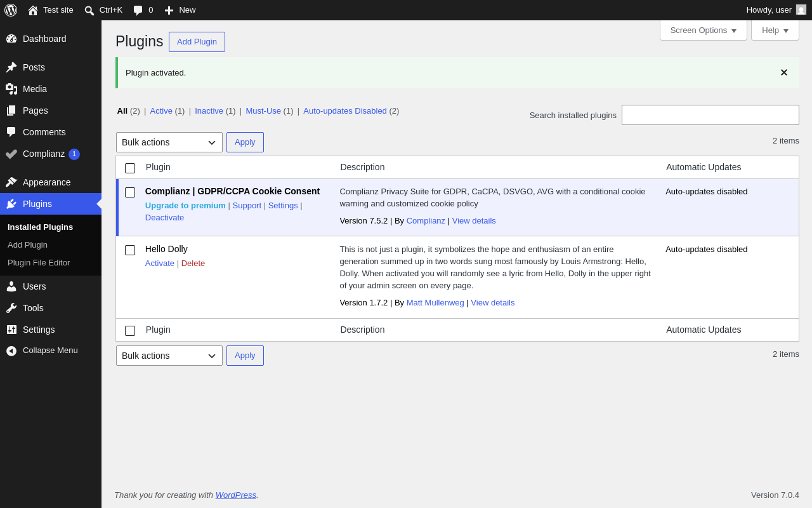Viewport: 812px width, 508px height.
Task: Expand the Screen Options panel
Action: (x=704, y=30)
